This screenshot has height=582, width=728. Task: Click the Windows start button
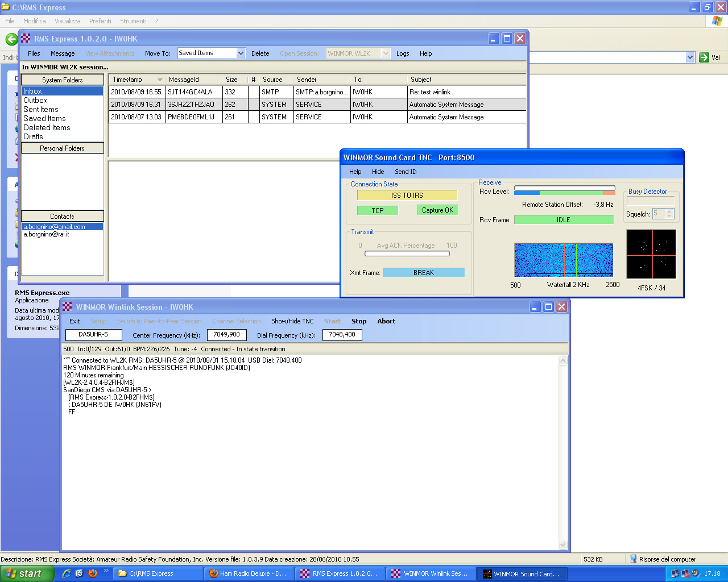coord(27,573)
